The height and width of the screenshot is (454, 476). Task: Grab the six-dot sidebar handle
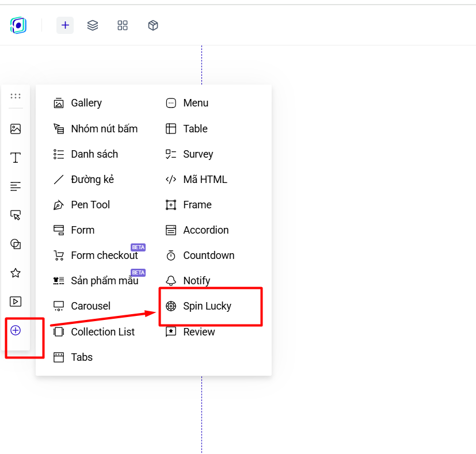click(16, 96)
